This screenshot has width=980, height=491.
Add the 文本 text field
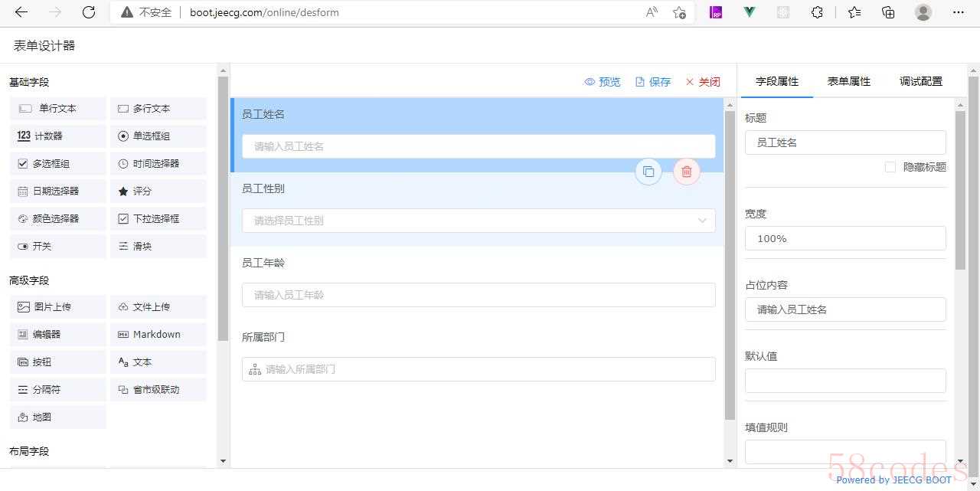point(158,362)
